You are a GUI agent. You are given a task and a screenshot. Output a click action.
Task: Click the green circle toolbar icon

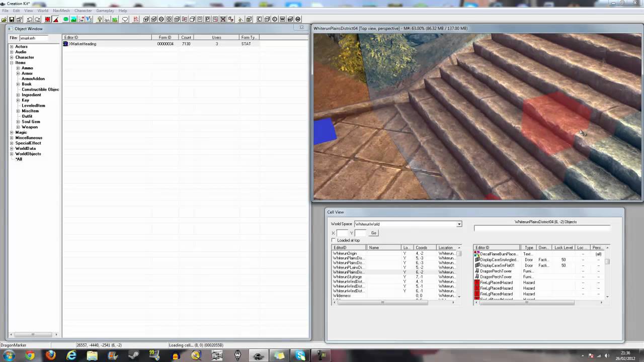(x=66, y=19)
